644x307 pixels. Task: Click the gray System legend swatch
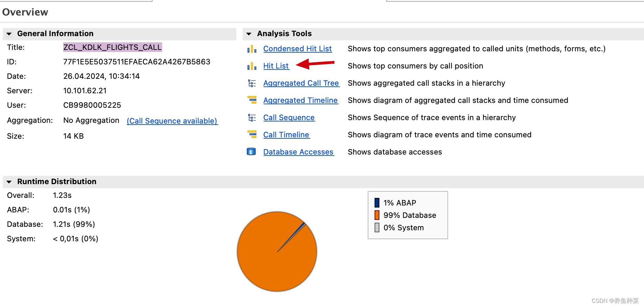377,227
